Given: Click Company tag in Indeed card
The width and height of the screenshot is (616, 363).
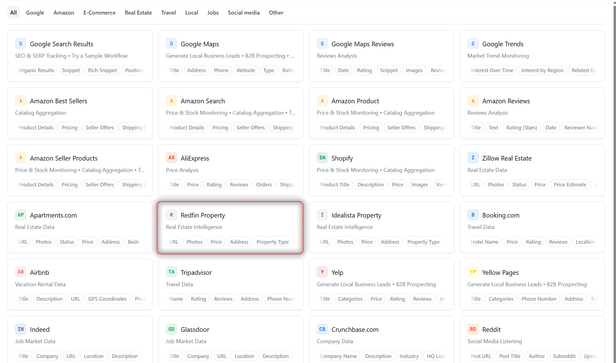Looking at the screenshot, I should 47,356.
